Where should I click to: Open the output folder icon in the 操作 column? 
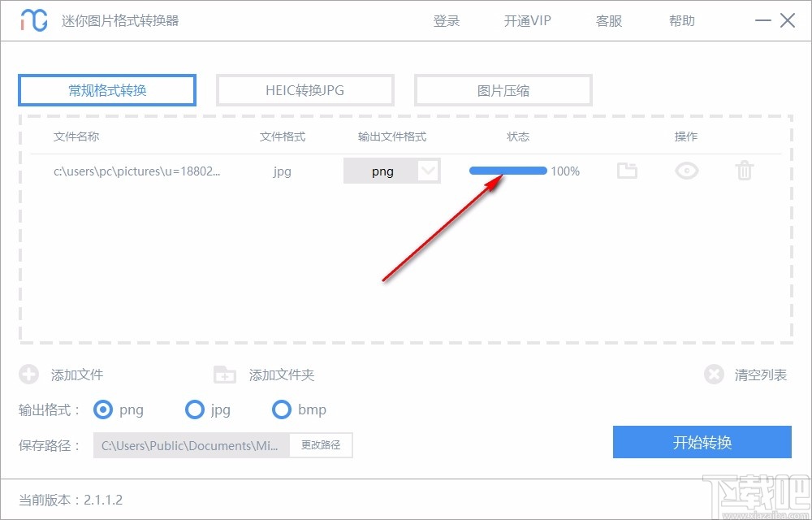coord(627,171)
